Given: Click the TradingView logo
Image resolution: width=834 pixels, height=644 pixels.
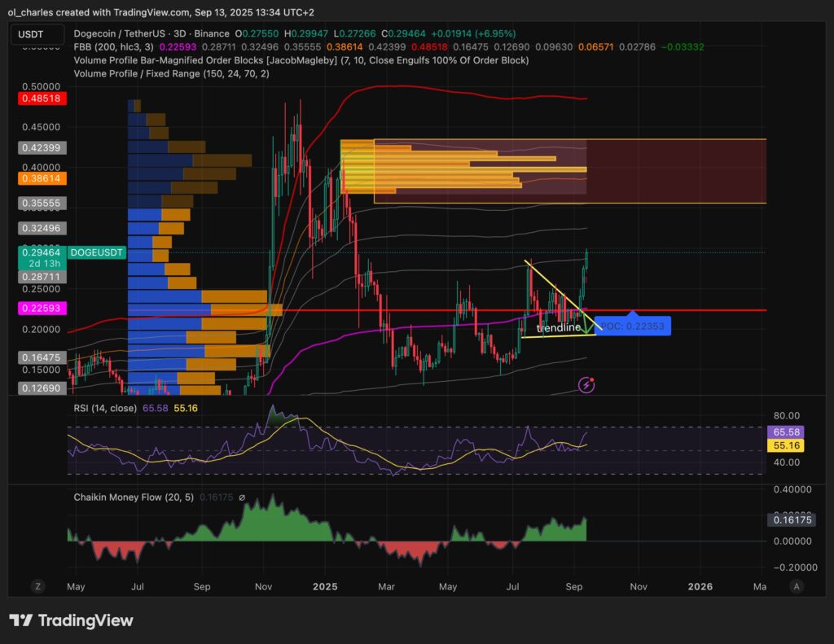Looking at the screenshot, I should click(x=71, y=620).
